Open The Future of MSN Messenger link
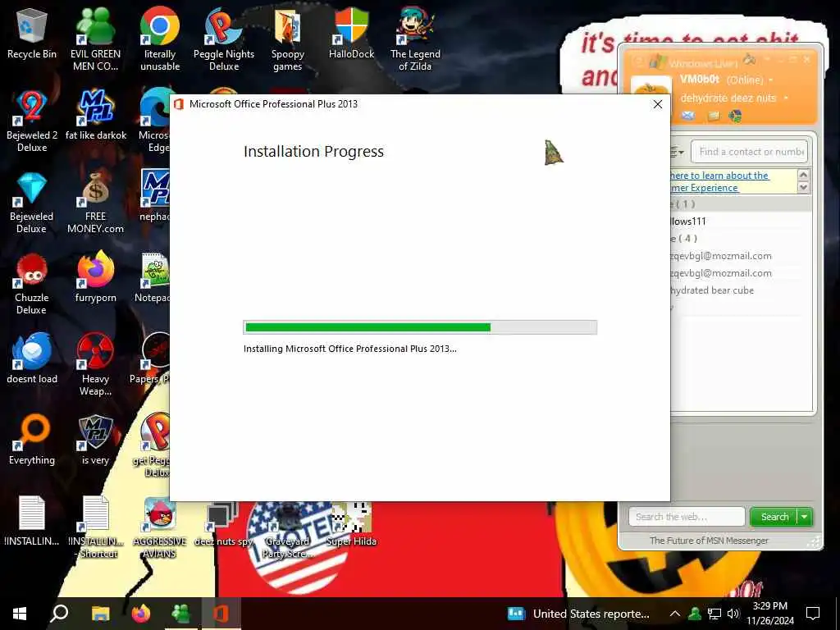The height and width of the screenshot is (630, 840). click(x=709, y=541)
